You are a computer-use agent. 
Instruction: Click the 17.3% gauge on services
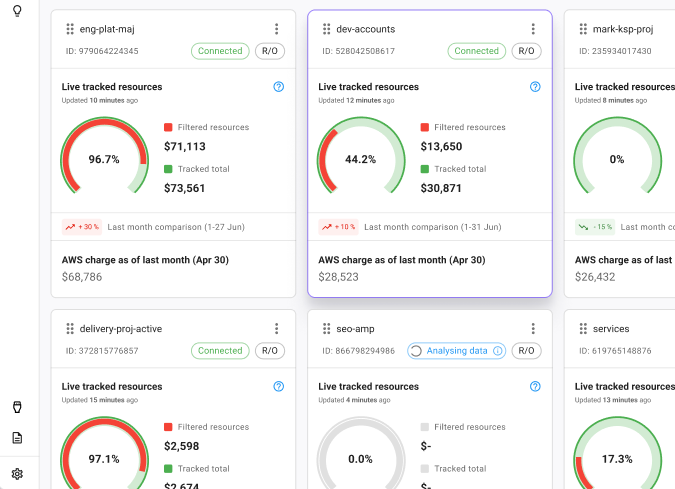[x=617, y=452]
